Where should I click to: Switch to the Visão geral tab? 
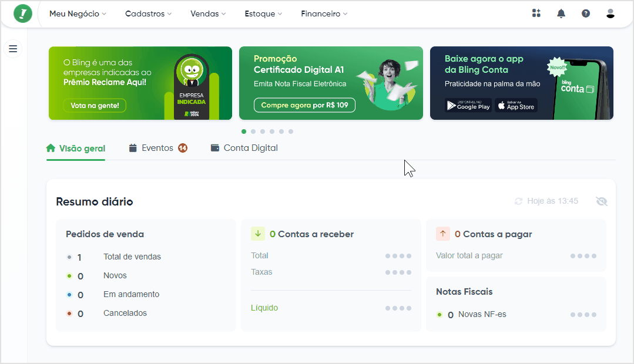(76, 149)
